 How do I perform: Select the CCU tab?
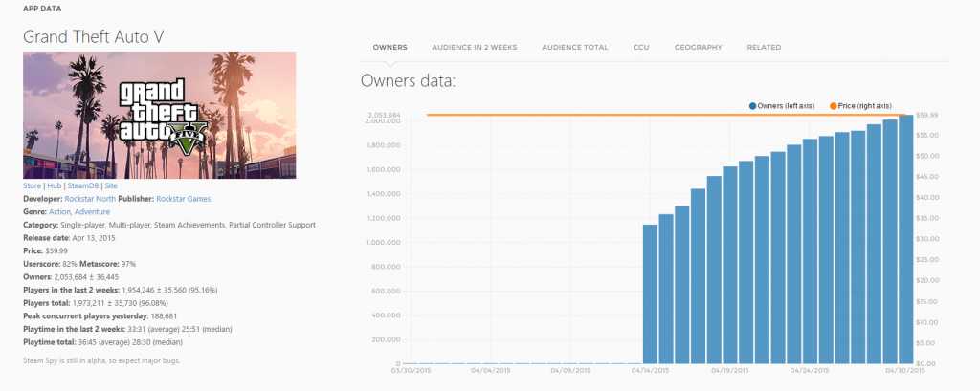pos(641,47)
